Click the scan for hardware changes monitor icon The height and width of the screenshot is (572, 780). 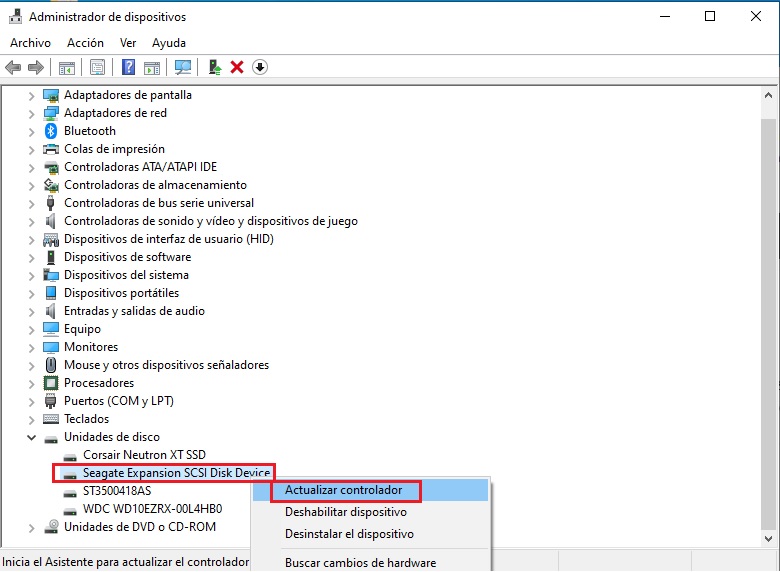[x=182, y=67]
